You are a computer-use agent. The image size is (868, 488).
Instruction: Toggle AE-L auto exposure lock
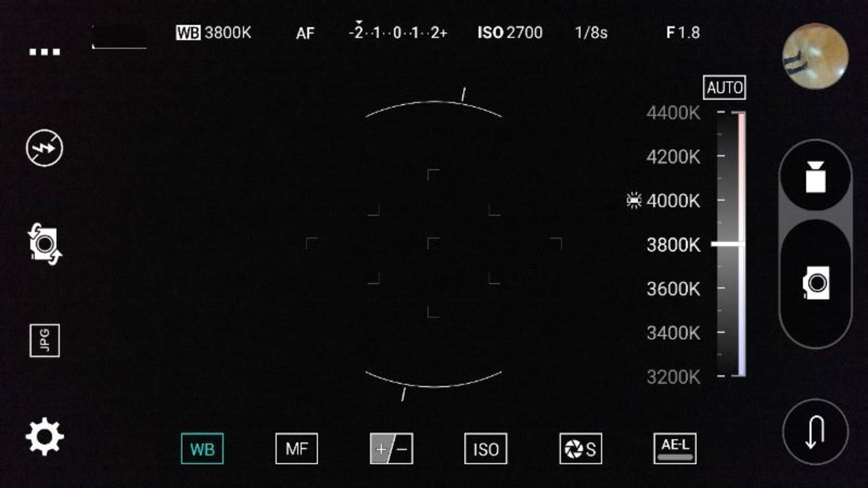675,449
